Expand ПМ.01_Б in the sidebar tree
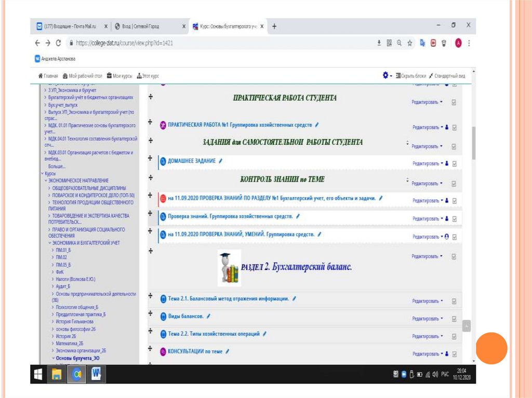 pyautogui.click(x=53, y=250)
